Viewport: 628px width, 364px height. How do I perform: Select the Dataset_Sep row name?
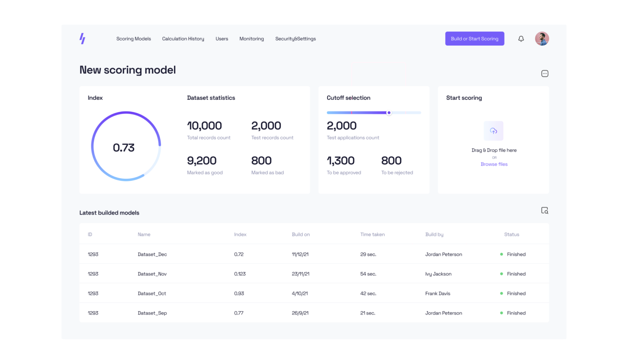(152, 313)
